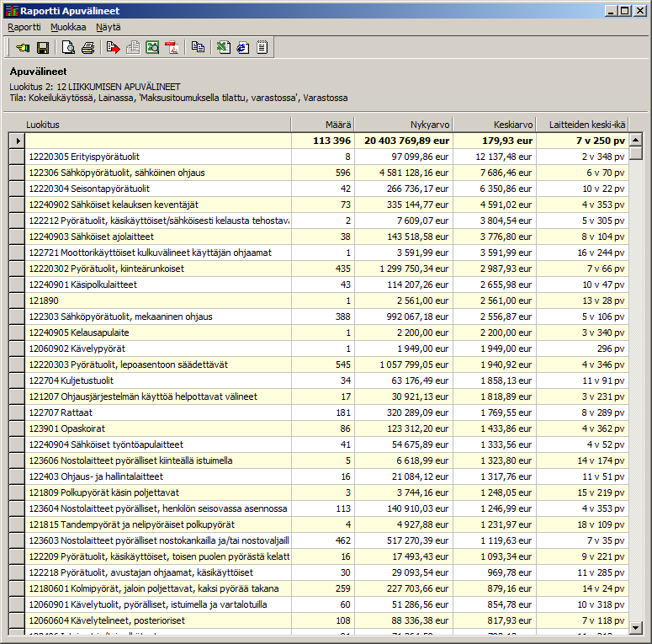
Task: Copy report using the copy icon
Action: (x=198, y=47)
